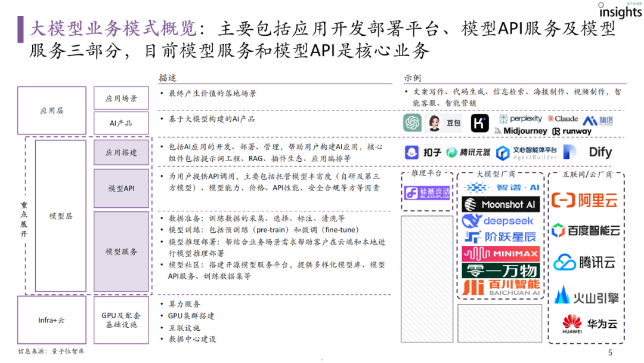Click the 零一万物 logo

[501, 270]
